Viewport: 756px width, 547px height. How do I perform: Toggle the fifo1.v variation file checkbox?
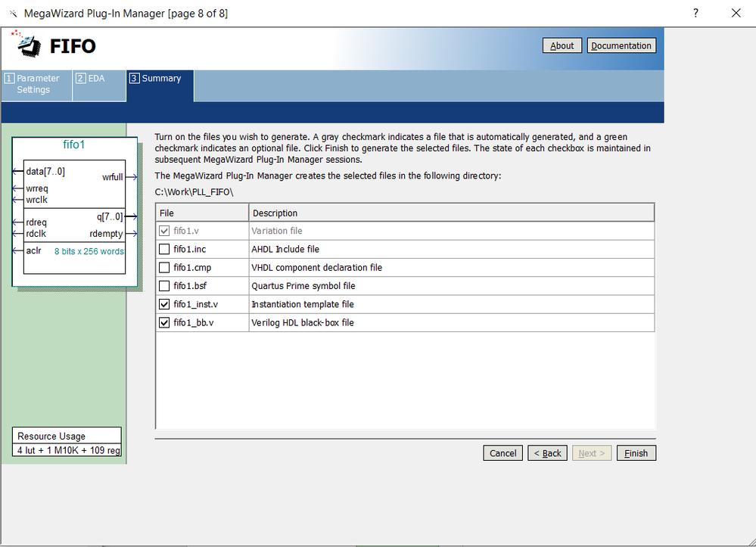click(x=164, y=231)
